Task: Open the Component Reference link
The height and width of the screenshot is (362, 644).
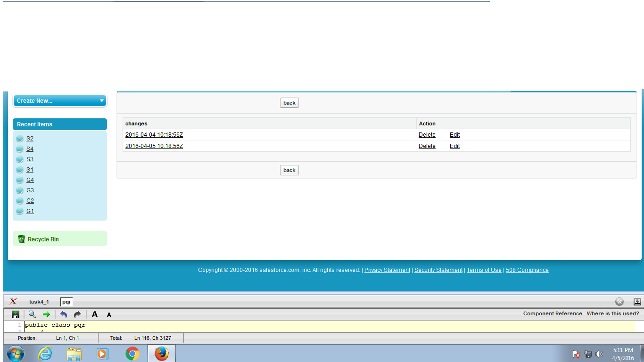Action: [x=553, y=313]
